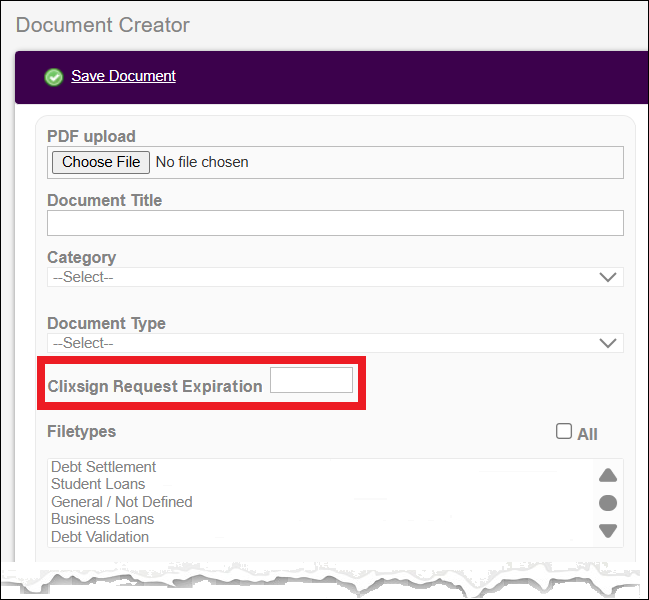The image size is (649, 600).
Task: Focus the Document Title input field
Action: (x=335, y=223)
